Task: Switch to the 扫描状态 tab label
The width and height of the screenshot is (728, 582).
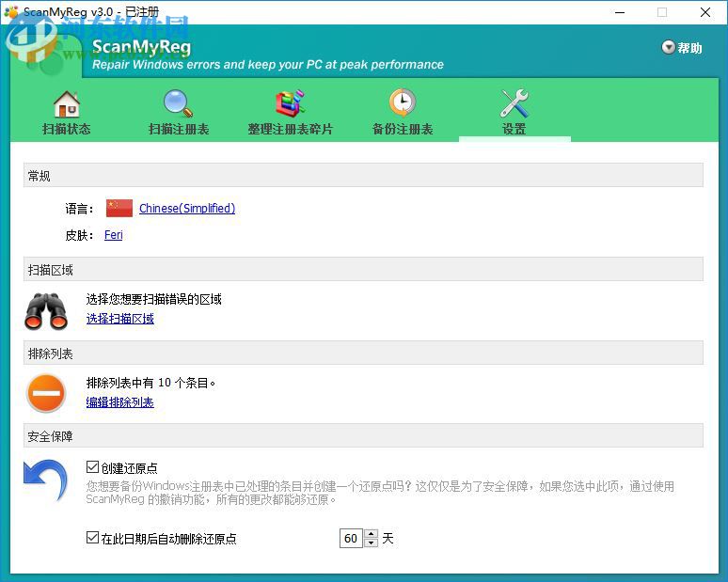Action: [67, 129]
